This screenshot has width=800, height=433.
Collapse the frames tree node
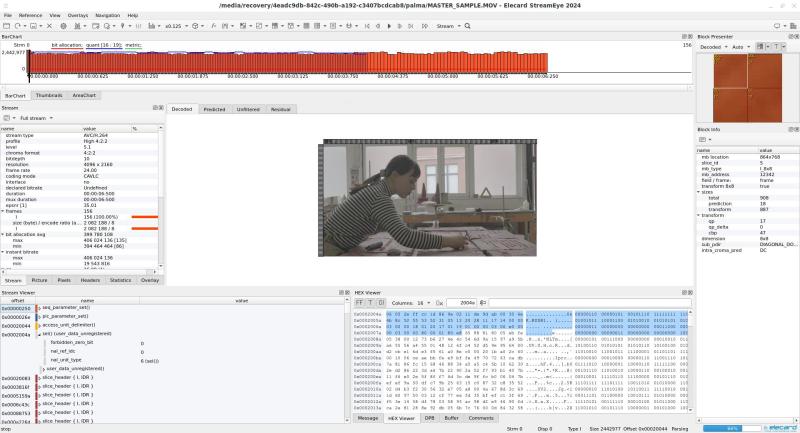tap(3, 211)
